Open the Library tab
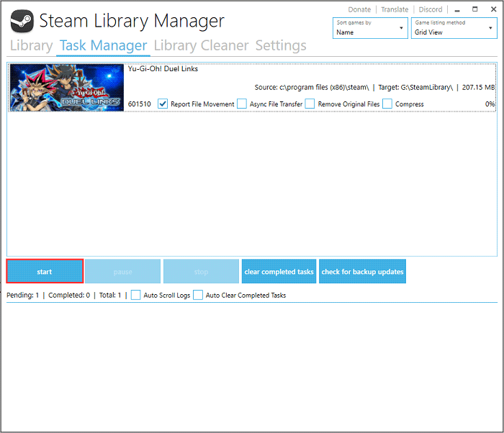This screenshot has height=433, width=504. [x=31, y=45]
